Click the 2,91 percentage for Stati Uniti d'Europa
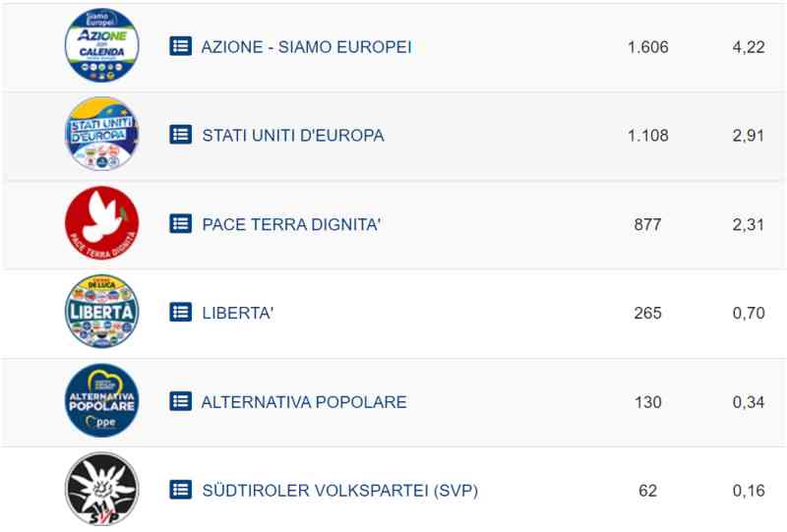Image resolution: width=787 pixels, height=532 pixels. (748, 136)
